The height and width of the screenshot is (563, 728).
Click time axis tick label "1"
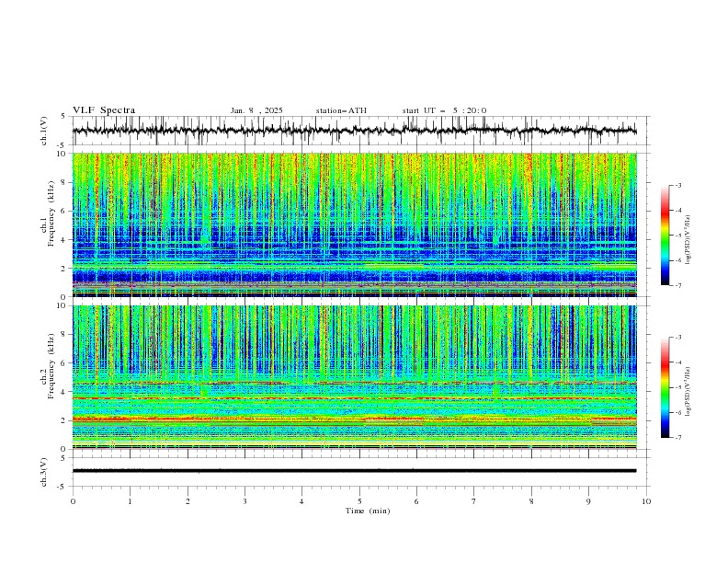click(131, 501)
